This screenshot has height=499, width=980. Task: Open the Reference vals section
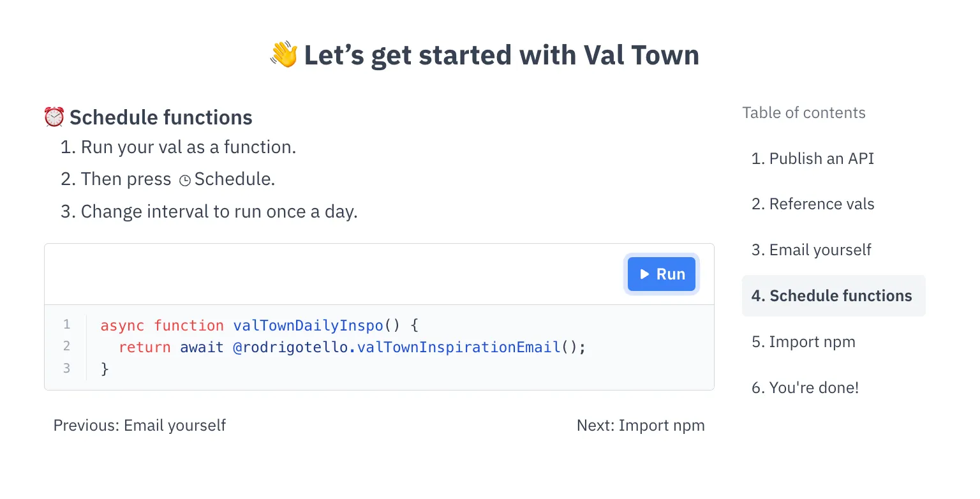tap(813, 204)
